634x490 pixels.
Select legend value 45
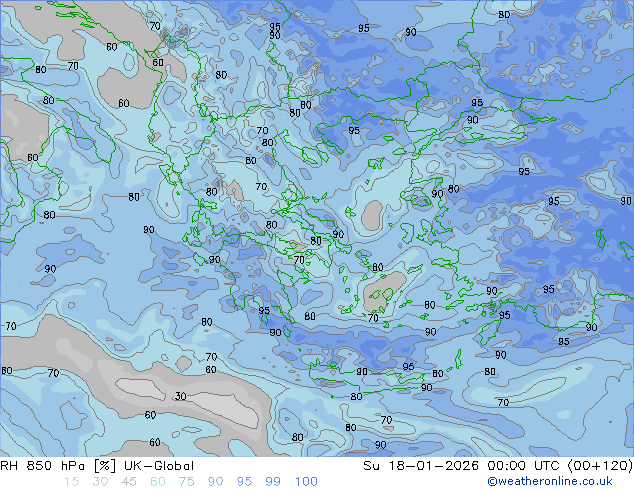click(129, 482)
